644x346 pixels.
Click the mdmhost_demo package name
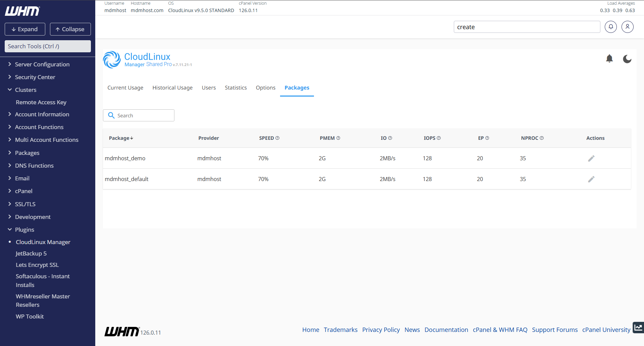click(x=125, y=158)
